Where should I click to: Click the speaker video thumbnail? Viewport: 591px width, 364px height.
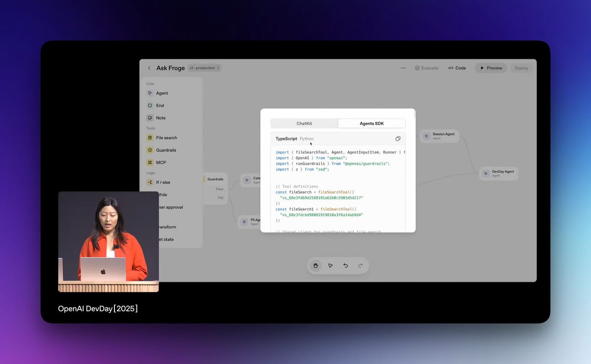[108, 242]
